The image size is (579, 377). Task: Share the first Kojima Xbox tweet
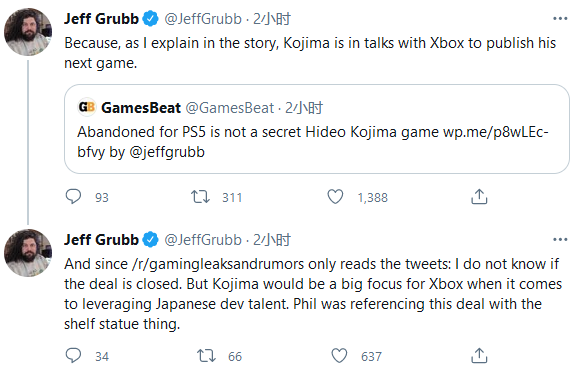479,196
